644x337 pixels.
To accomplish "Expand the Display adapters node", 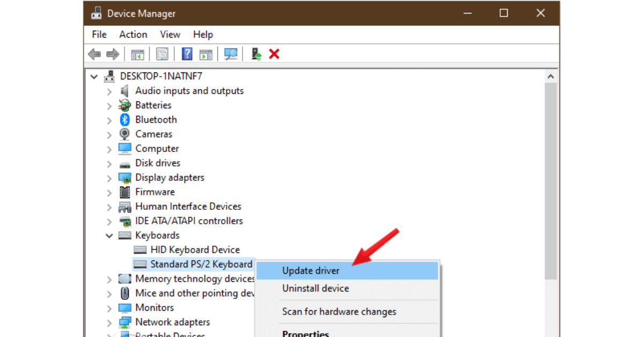I will pyautogui.click(x=109, y=178).
